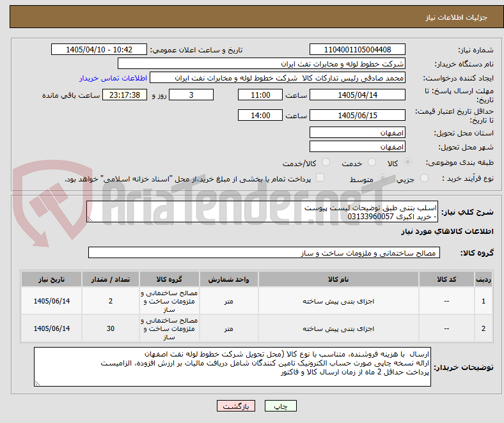
Task: Click the resize handle of description box
Action: click(x=90, y=219)
